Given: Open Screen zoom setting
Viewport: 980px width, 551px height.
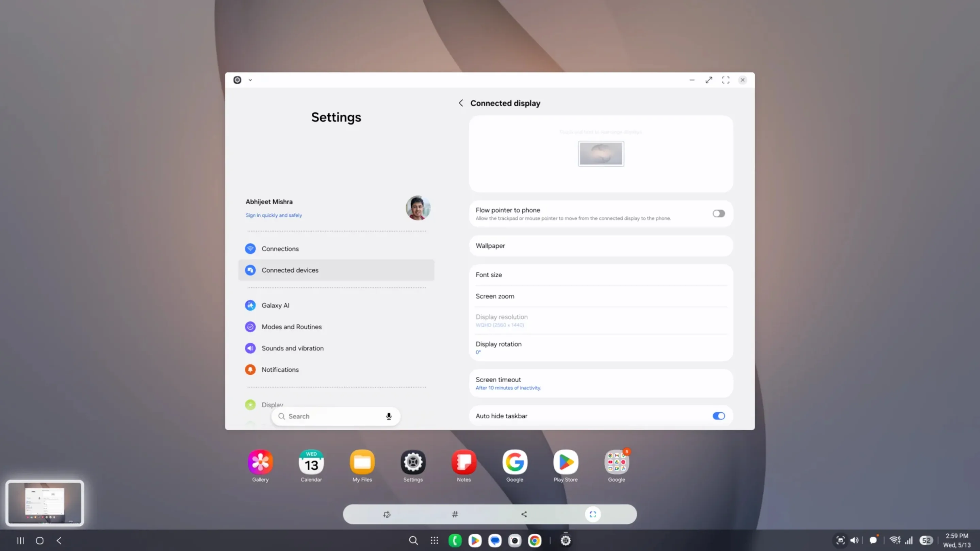Looking at the screenshot, I should [601, 296].
